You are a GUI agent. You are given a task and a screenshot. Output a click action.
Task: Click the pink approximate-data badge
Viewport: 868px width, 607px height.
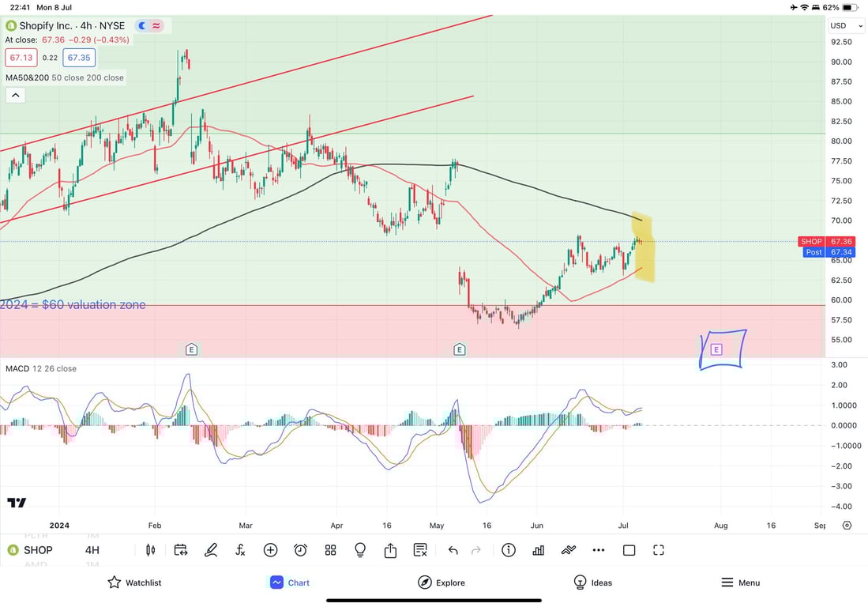(x=156, y=25)
